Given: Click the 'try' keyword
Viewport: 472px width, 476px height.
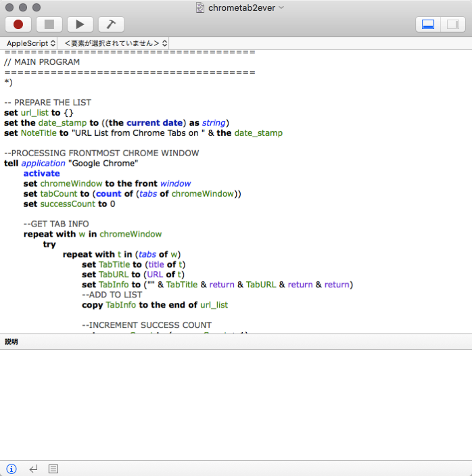Looking at the screenshot, I should (49, 244).
